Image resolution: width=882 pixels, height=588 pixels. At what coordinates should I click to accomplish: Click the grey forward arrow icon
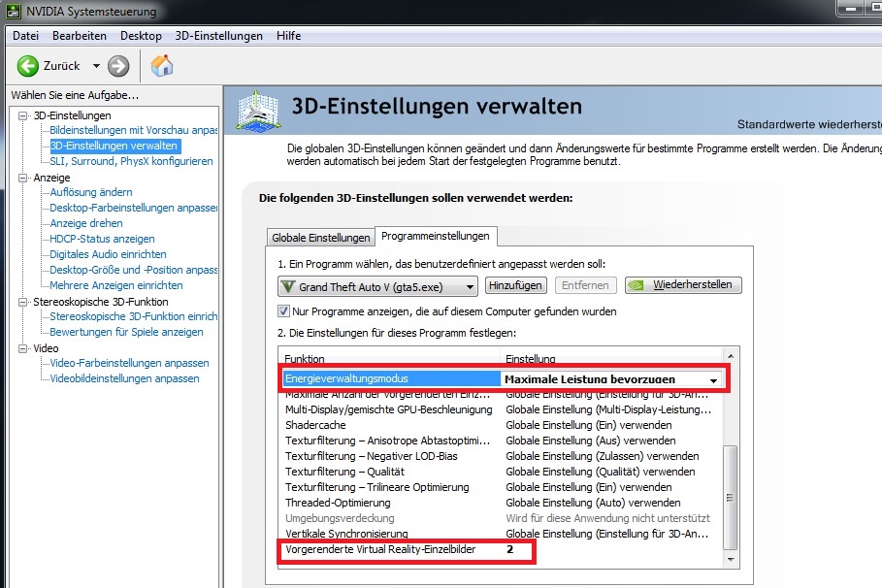(x=118, y=66)
